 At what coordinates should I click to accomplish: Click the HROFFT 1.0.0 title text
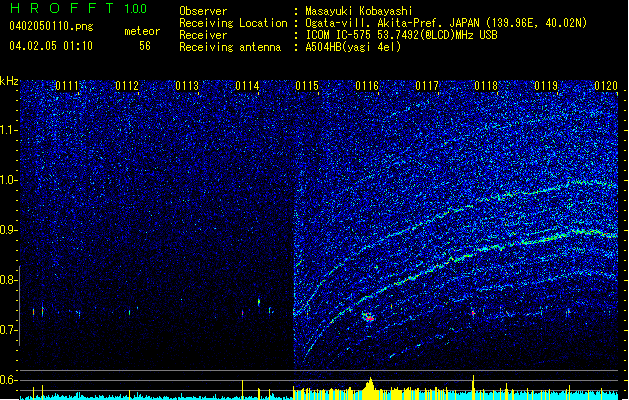(79, 8)
